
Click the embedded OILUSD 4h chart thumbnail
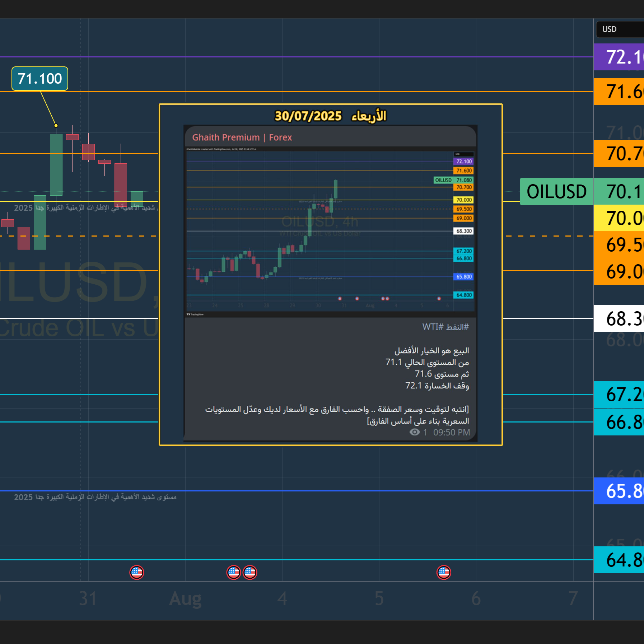(x=319, y=230)
